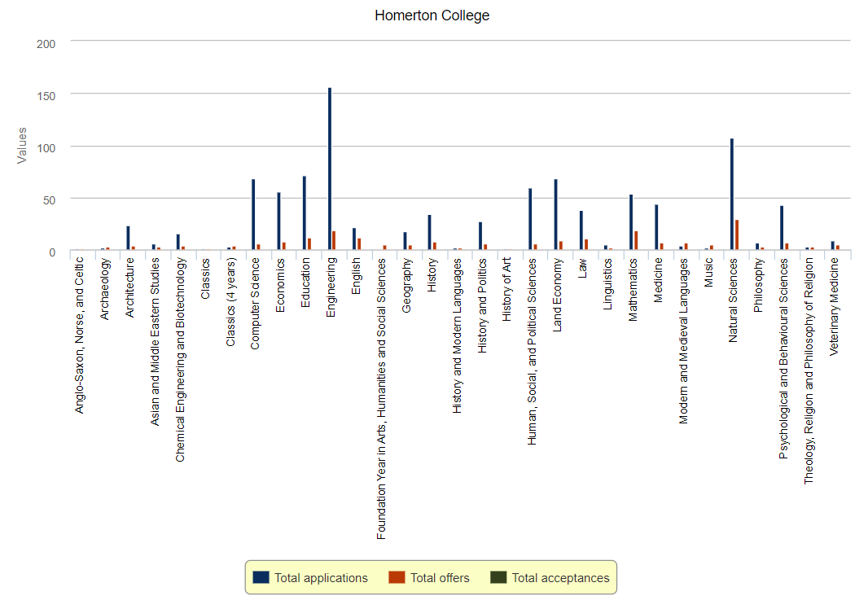This screenshot has height=609, width=868.
Task: Click the Economics applications bar
Action: coord(279,221)
